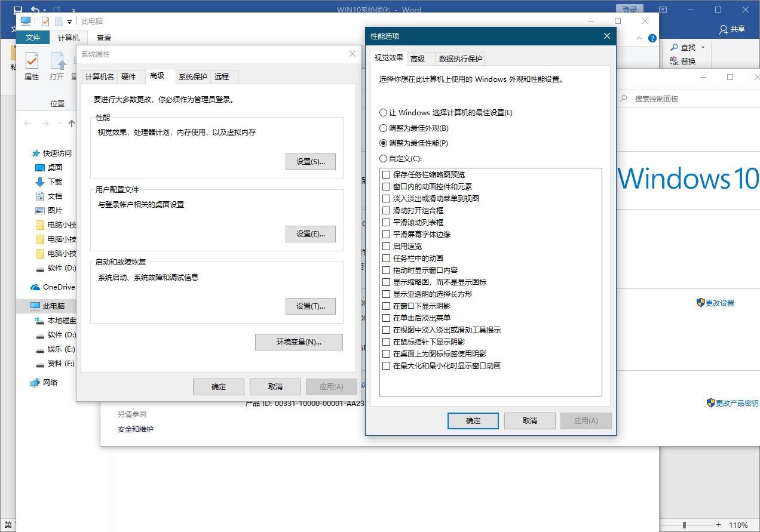This screenshot has width=760, height=532.
Task: Open Word's ribbon display options icon
Action: pos(663,10)
